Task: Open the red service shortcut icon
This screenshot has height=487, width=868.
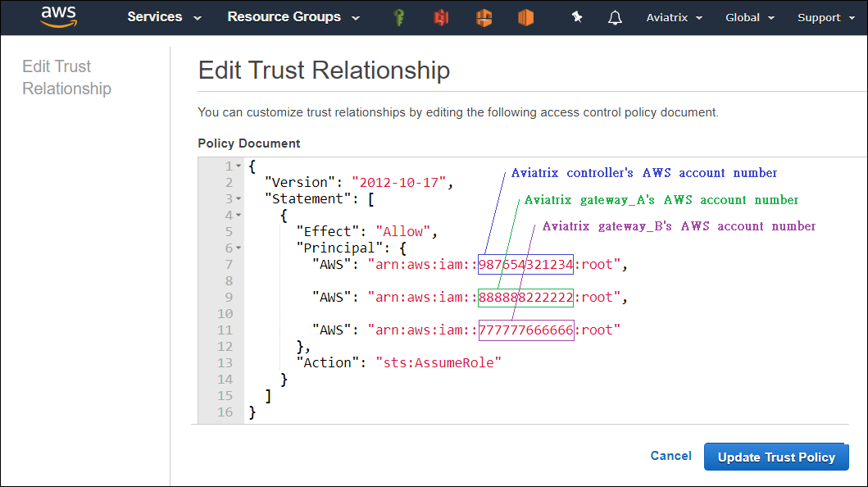Action: tap(441, 17)
